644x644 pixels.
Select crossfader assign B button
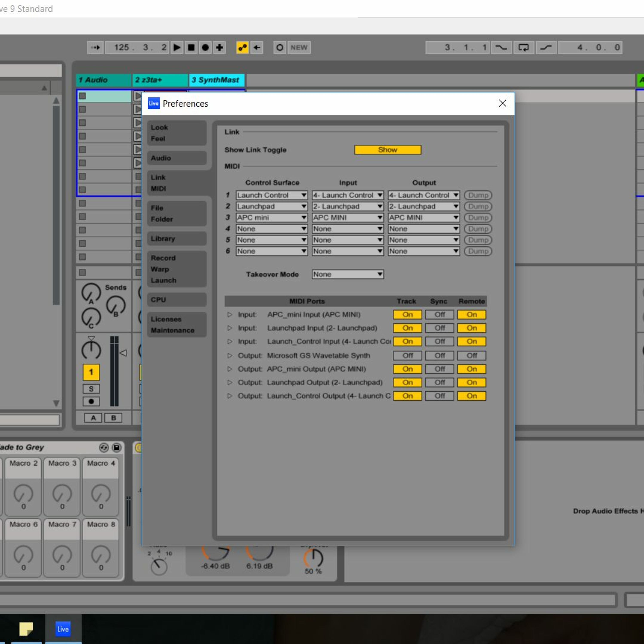[x=113, y=418]
